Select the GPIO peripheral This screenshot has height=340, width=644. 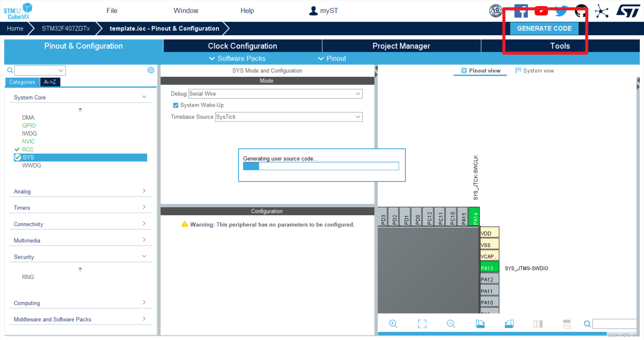[29, 126]
